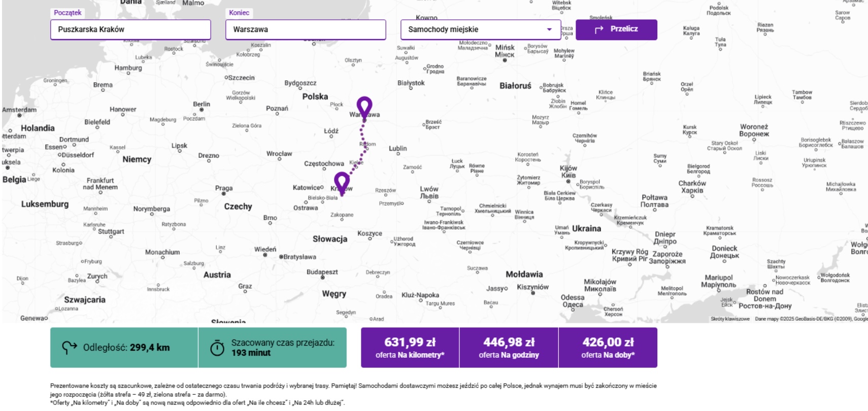Click the Berlin city label on map

pyautogui.click(x=202, y=104)
